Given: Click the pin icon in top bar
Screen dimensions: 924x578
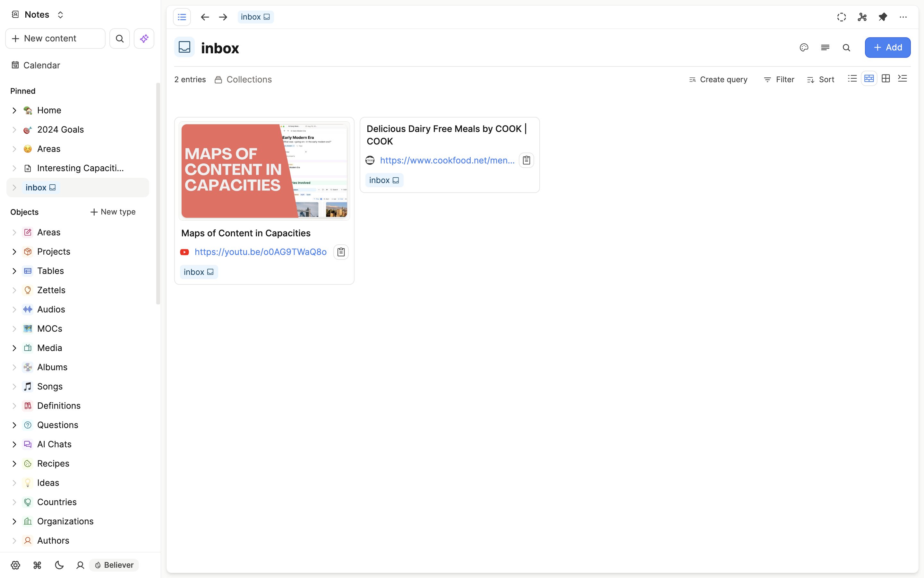Looking at the screenshot, I should coord(882,17).
